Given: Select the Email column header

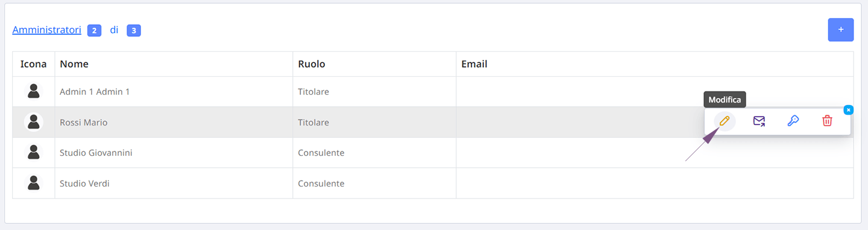Looking at the screenshot, I should 474,64.
